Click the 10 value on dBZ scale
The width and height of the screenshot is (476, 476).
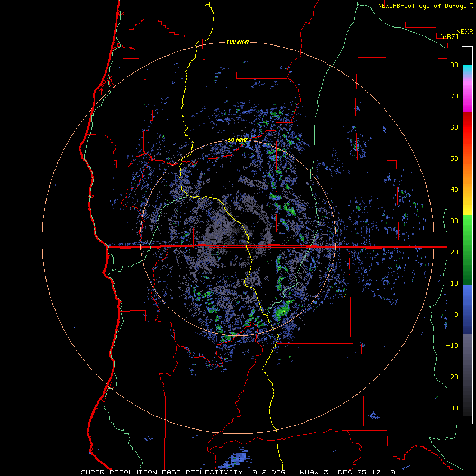[x=454, y=283]
